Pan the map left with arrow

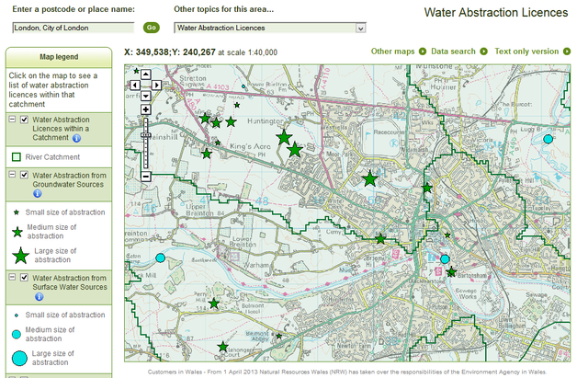tap(135, 85)
